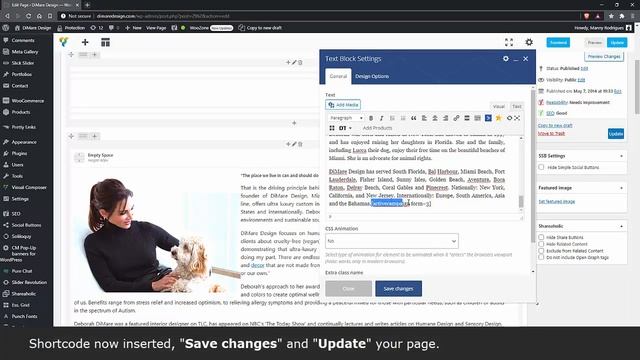The height and width of the screenshot is (360, 640).
Task: Click the insert link icon
Action: click(x=456, y=118)
